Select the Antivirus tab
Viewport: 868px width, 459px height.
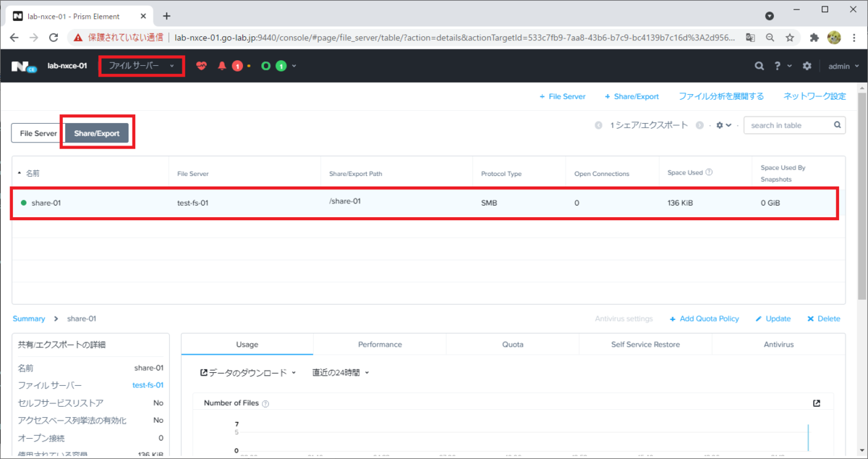(778, 345)
